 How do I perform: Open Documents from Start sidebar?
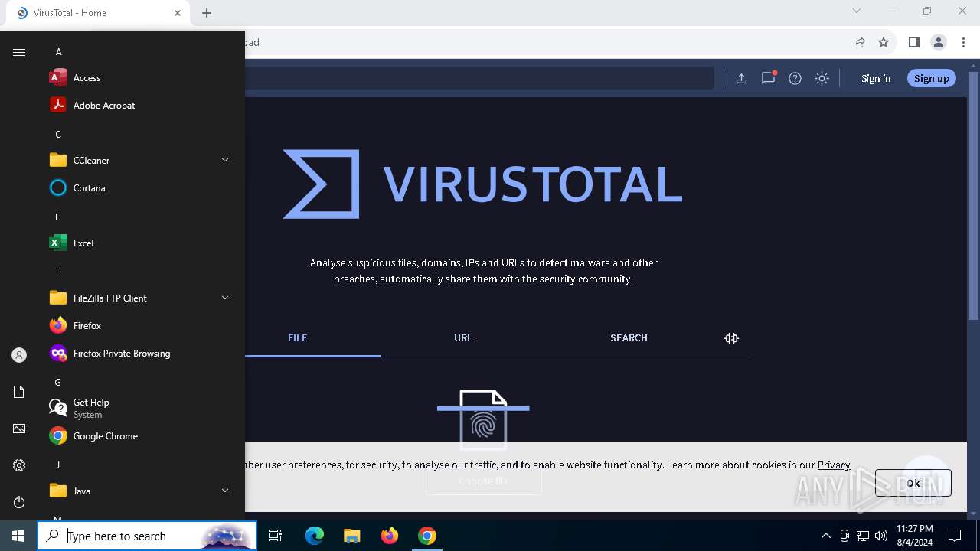click(19, 392)
